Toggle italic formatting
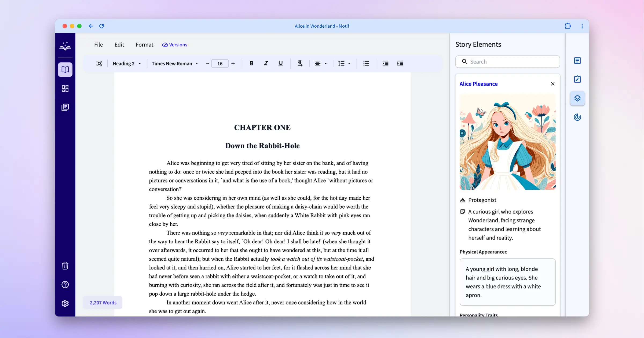This screenshot has width=644, height=338. click(266, 63)
